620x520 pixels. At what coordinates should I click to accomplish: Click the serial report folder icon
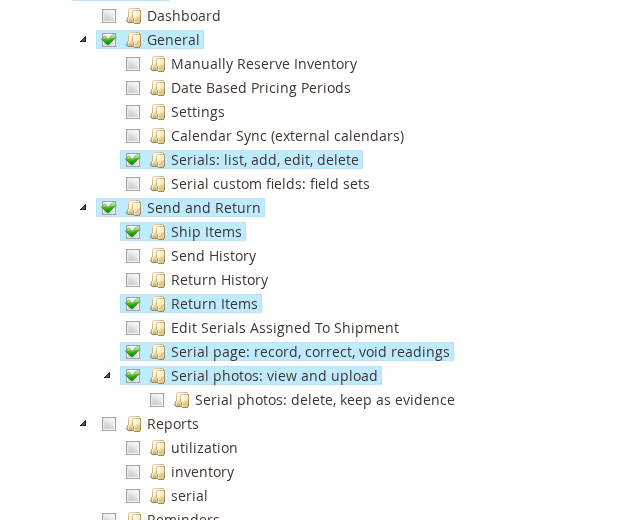tap(158, 496)
